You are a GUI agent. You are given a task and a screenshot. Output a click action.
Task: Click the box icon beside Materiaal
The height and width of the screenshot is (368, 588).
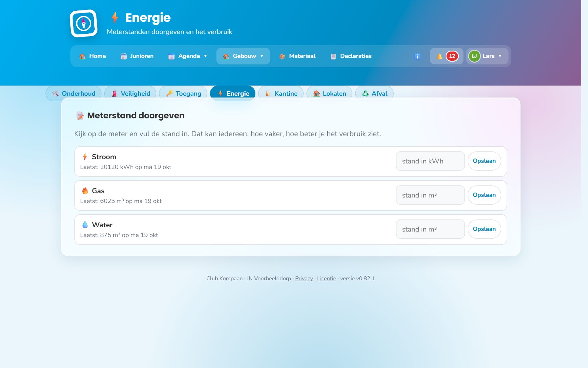[x=282, y=56]
